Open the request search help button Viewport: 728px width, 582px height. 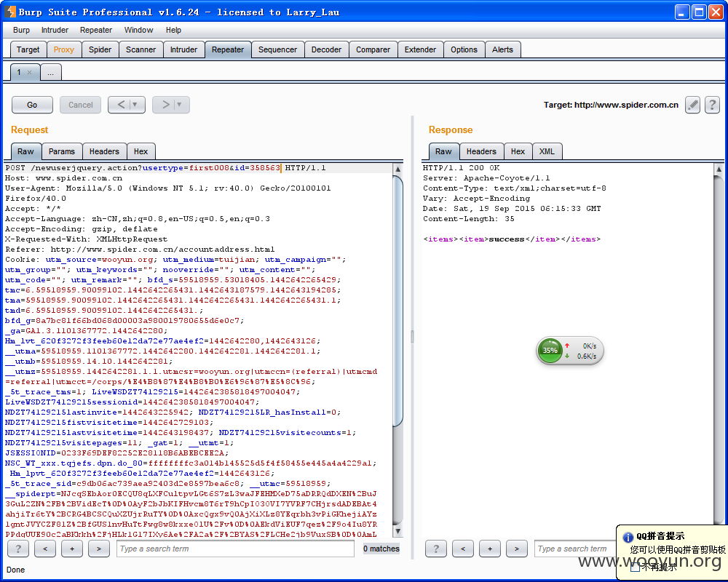18,549
